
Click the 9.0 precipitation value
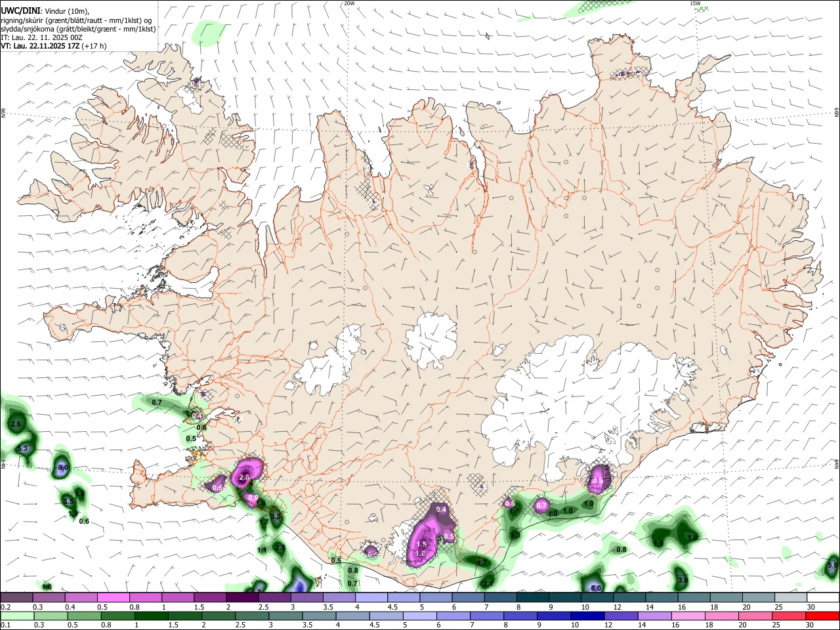click(63, 467)
